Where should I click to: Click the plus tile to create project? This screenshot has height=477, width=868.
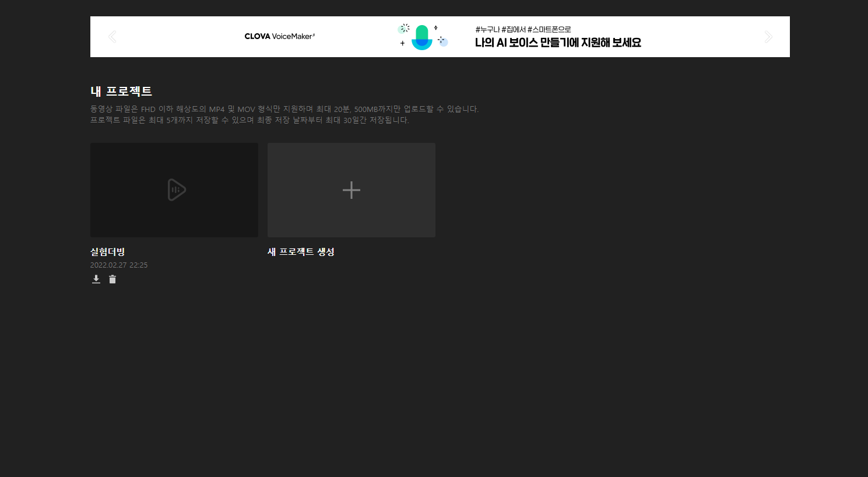[x=352, y=190]
